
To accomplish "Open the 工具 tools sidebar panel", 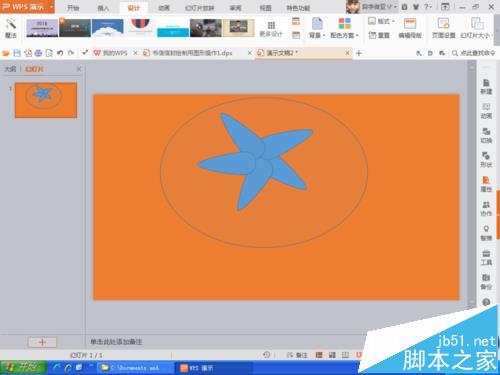I will click(486, 257).
